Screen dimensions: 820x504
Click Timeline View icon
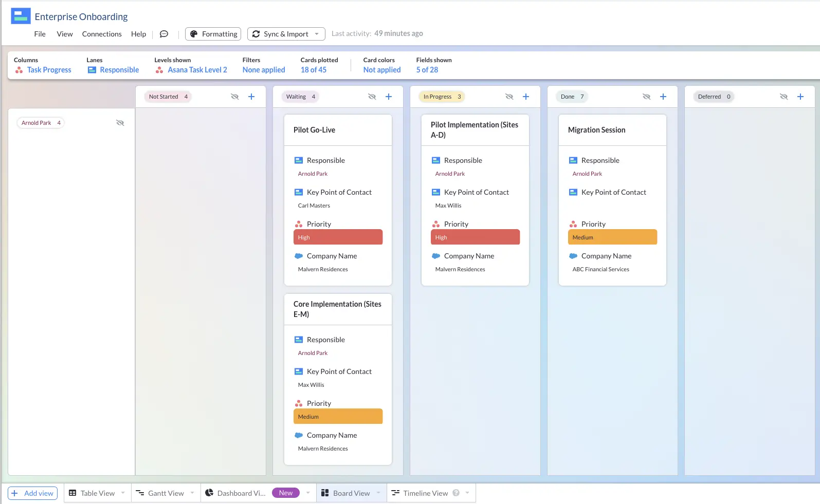point(395,493)
